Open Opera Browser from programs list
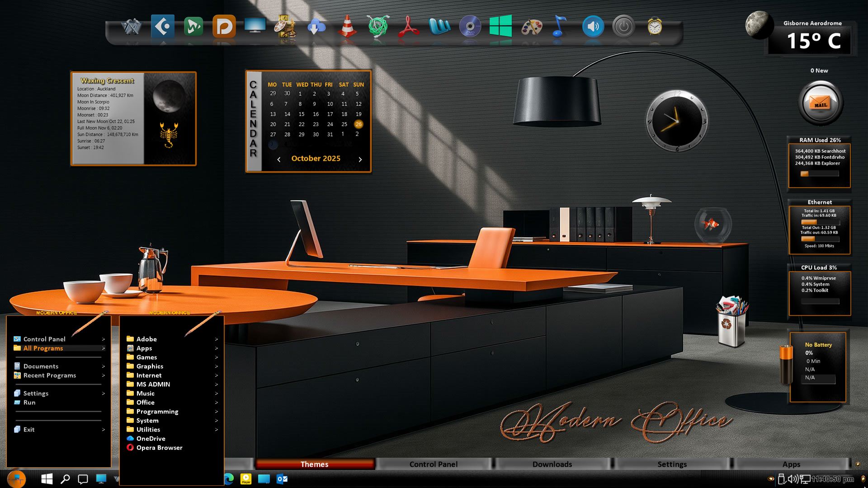The width and height of the screenshot is (868, 488). [x=159, y=448]
